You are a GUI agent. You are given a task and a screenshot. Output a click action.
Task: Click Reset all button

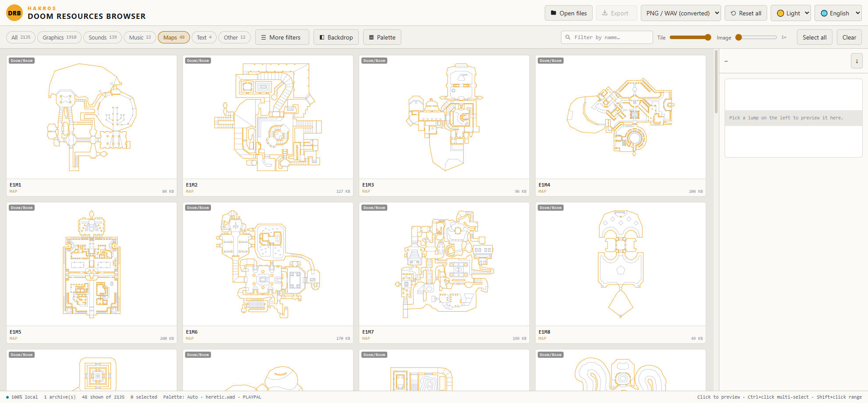click(x=746, y=13)
